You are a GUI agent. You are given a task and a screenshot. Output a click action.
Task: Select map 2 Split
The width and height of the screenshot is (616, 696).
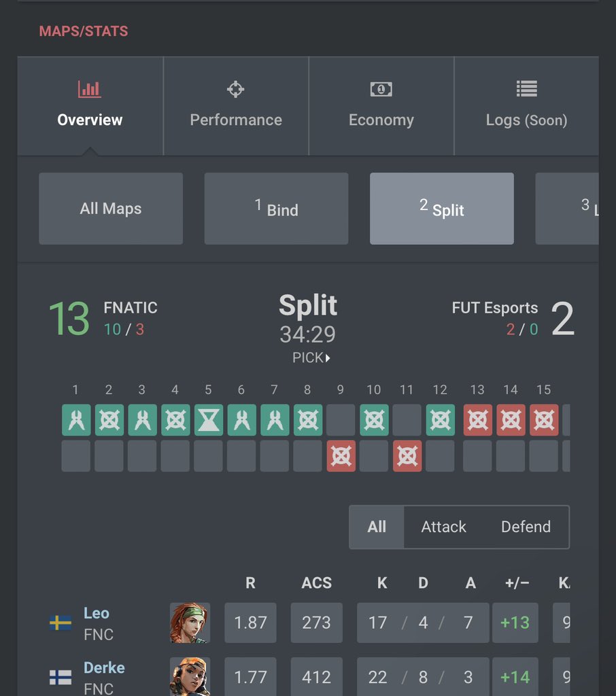442,209
